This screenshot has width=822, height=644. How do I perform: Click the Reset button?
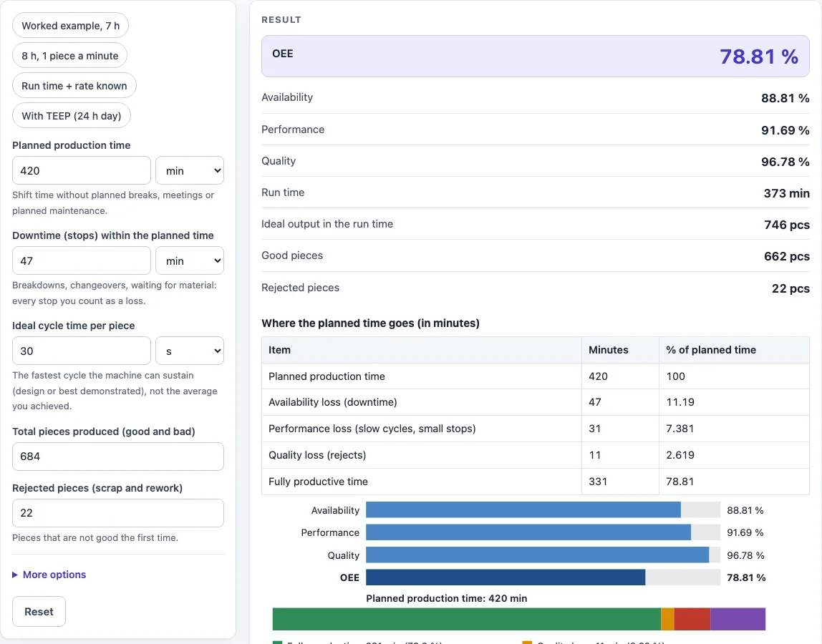pyautogui.click(x=39, y=612)
